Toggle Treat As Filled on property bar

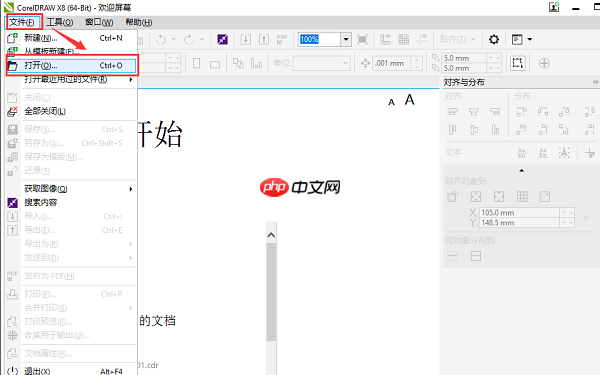pos(517,63)
